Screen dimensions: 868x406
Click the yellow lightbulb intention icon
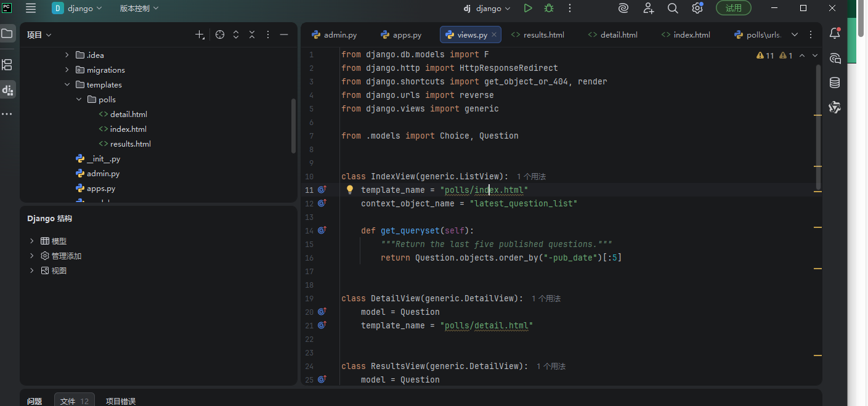coord(349,190)
